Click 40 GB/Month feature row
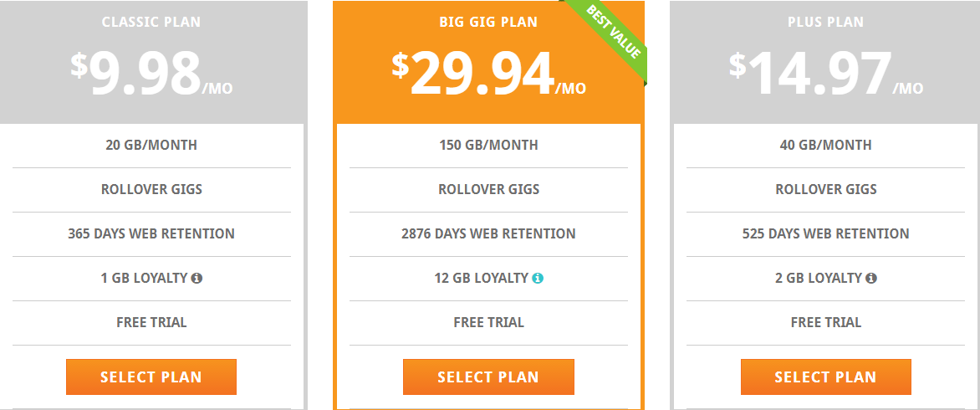This screenshot has height=410, width=980. coord(825,146)
